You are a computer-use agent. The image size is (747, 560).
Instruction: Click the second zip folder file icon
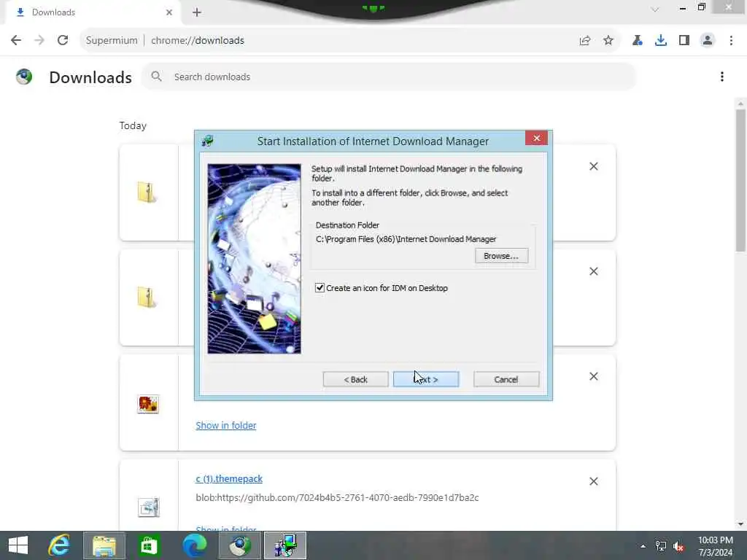[x=147, y=297]
